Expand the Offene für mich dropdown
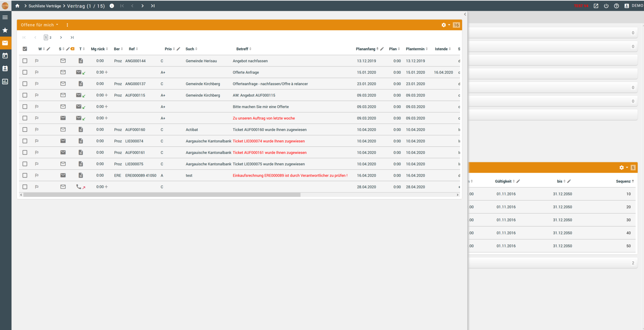The image size is (644, 330). (x=40, y=25)
